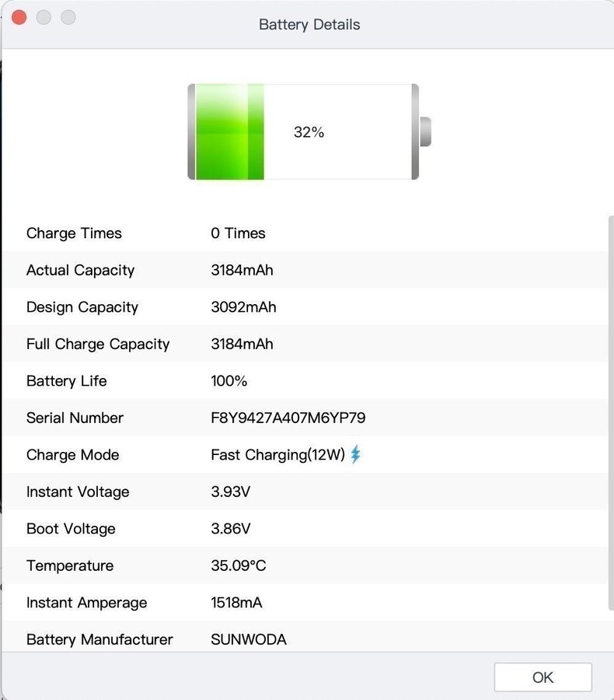Close the Battery Details window
Image resolution: width=614 pixels, height=700 pixels.
(19, 18)
